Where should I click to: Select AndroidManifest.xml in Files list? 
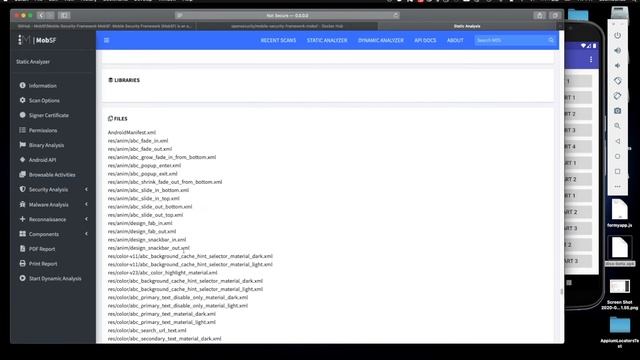pos(132,132)
